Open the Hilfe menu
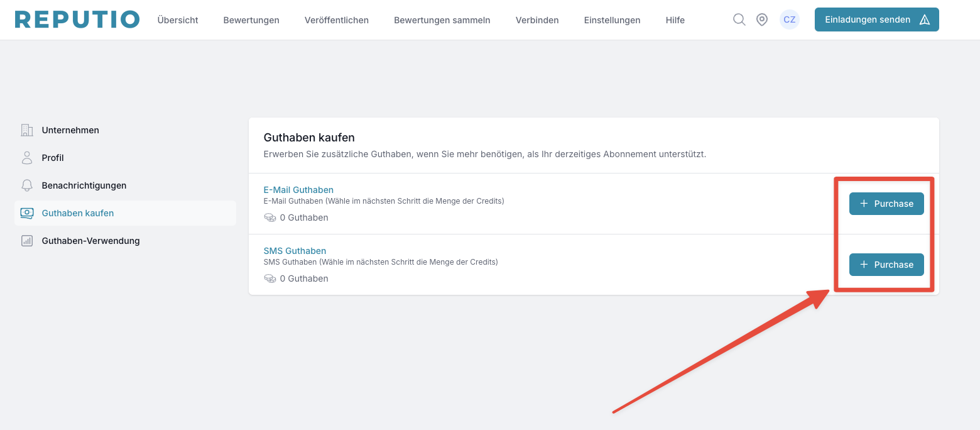The width and height of the screenshot is (980, 430). pyautogui.click(x=675, y=20)
